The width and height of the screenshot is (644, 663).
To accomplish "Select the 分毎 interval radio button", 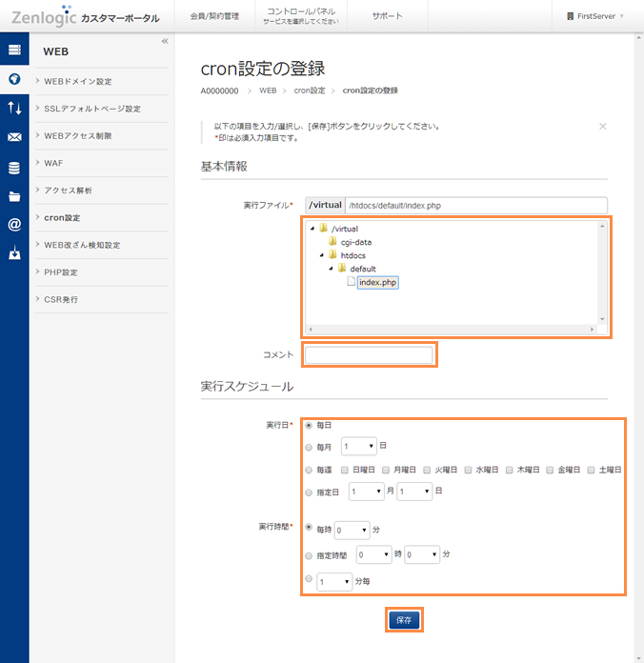I will 309,578.
